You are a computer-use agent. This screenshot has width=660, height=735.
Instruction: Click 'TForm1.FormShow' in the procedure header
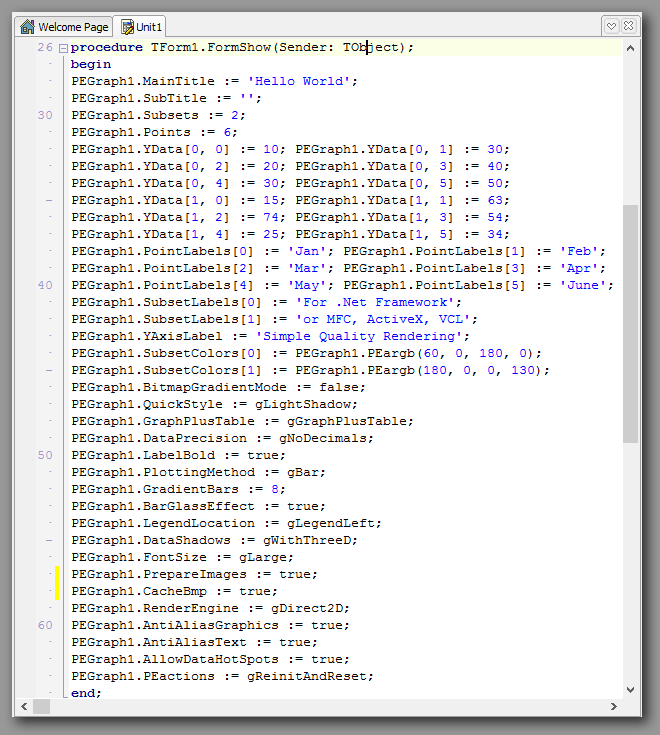pyautogui.click(x=210, y=47)
